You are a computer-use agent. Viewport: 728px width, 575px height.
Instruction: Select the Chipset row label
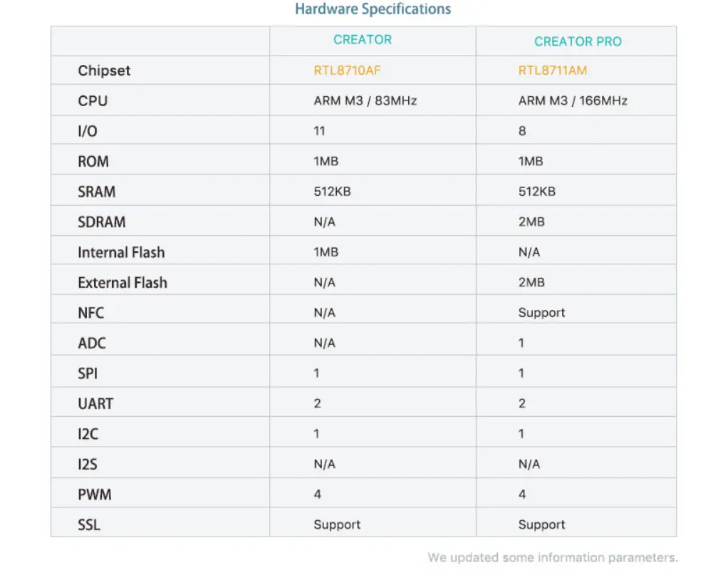104,71
